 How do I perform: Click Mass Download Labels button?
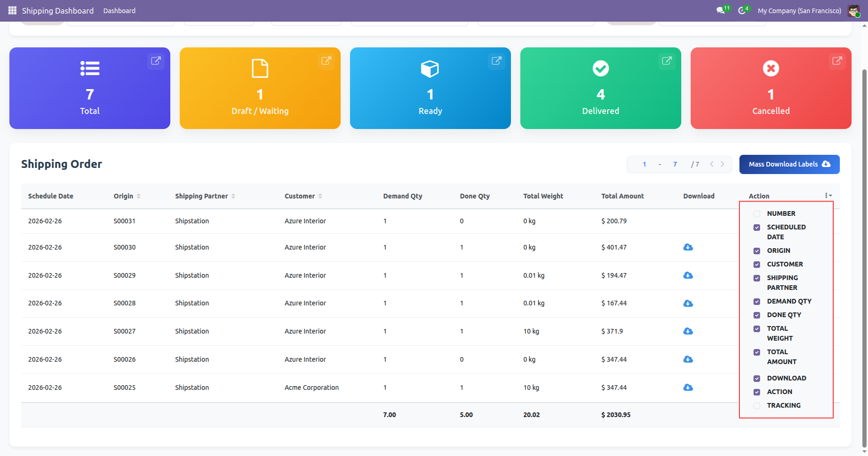click(789, 164)
